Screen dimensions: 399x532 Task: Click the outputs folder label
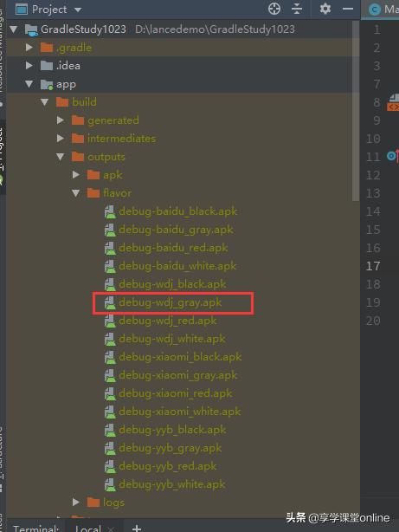[x=106, y=157]
